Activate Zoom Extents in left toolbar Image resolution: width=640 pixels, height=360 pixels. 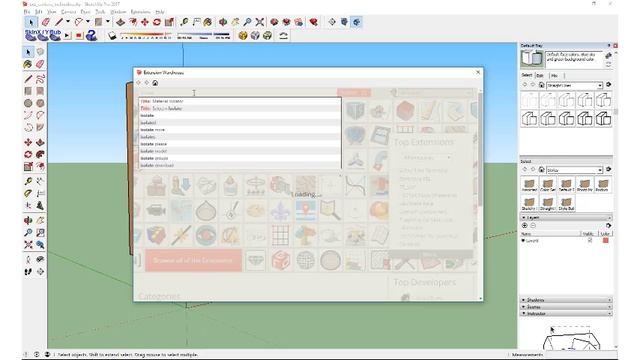28,245
